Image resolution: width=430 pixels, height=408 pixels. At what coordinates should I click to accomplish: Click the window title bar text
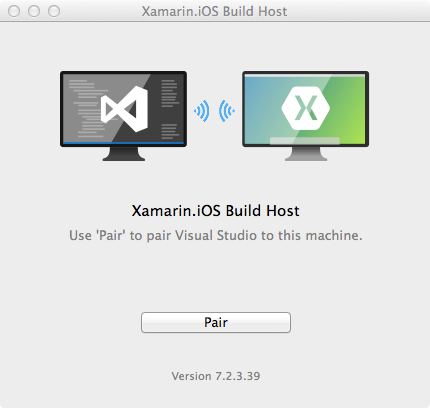214,11
